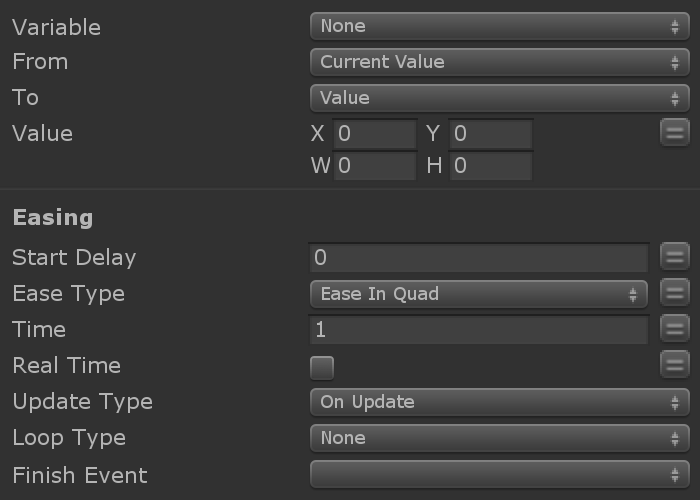Click the Time input field

pyautogui.click(x=479, y=330)
